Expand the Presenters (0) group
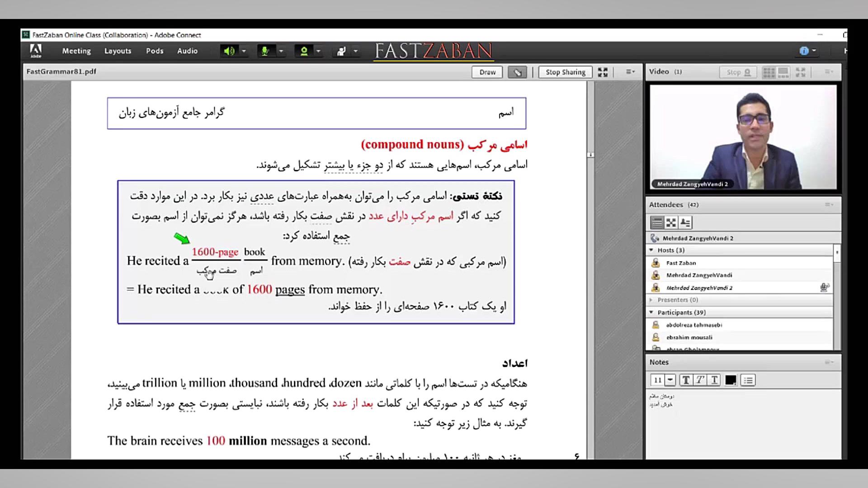 point(651,300)
